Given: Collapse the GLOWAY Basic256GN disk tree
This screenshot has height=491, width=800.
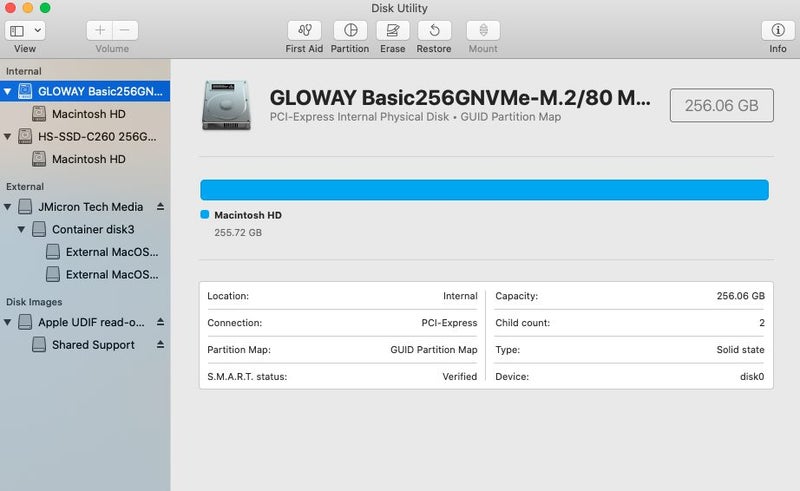Looking at the screenshot, I should (7, 92).
